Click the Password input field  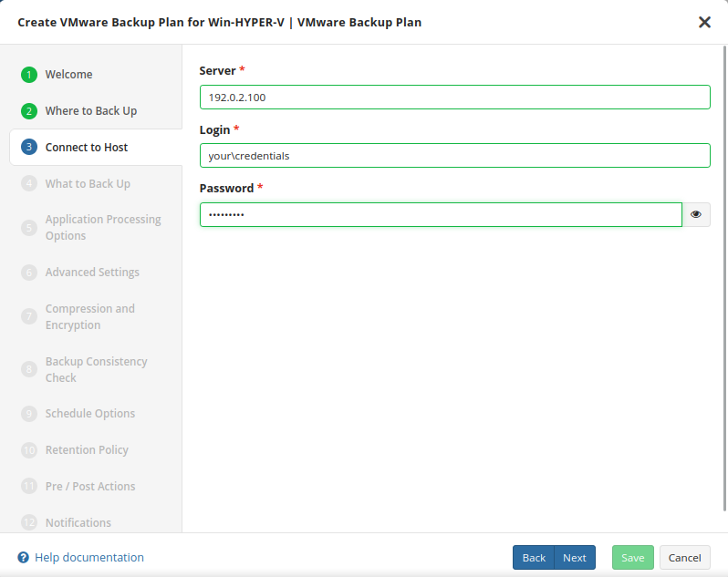(441, 214)
